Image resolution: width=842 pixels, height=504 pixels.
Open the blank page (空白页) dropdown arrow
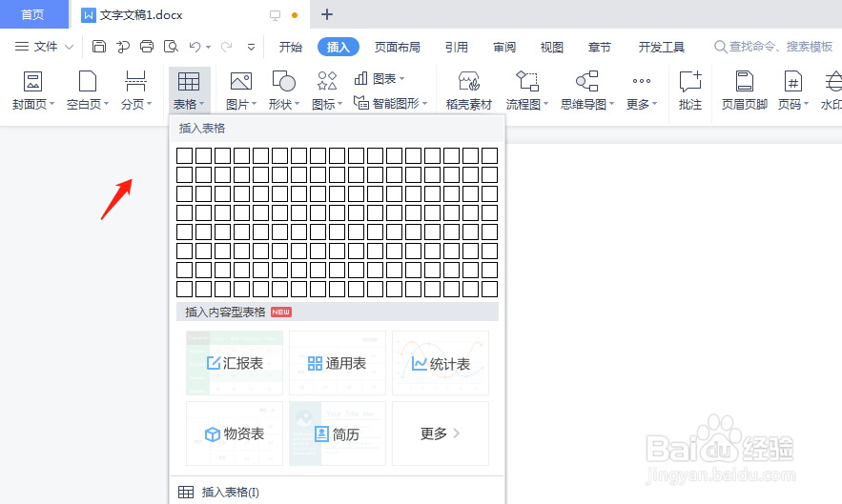[107, 104]
